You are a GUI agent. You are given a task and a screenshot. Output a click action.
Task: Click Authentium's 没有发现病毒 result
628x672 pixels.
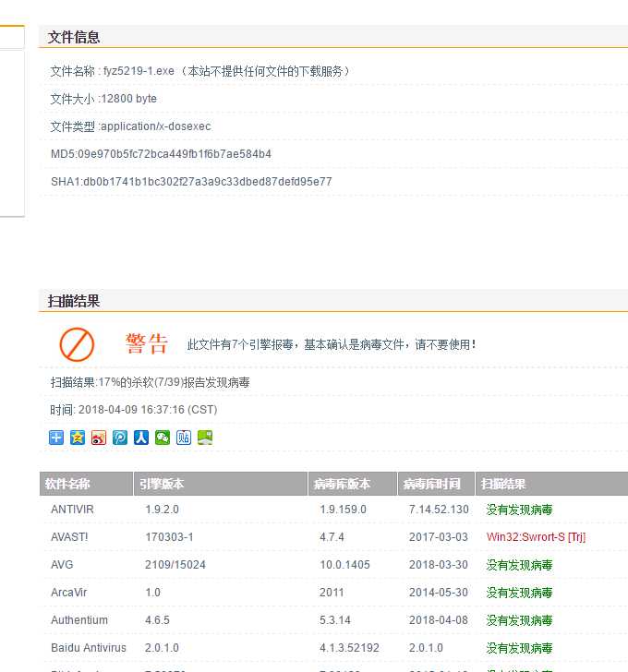[519, 620]
